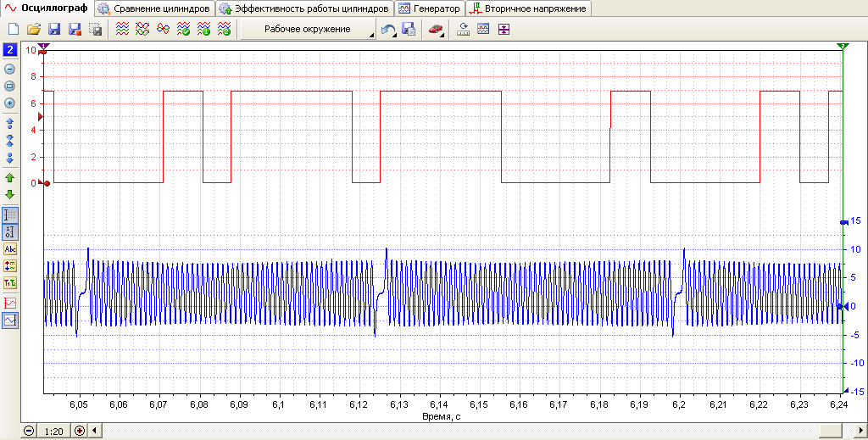868x440 pixels.
Task: Select the crossed red, blue and green waveforms icon
Action: point(142,30)
